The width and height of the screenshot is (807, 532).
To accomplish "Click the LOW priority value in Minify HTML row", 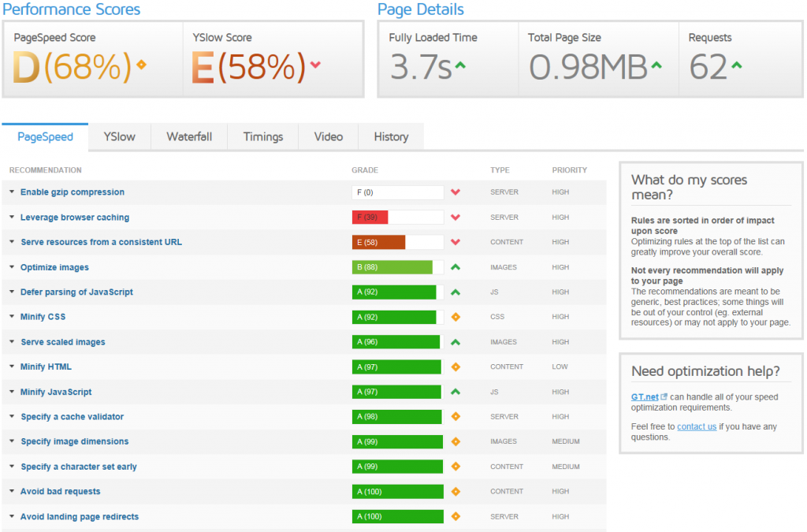I will 560,366.
